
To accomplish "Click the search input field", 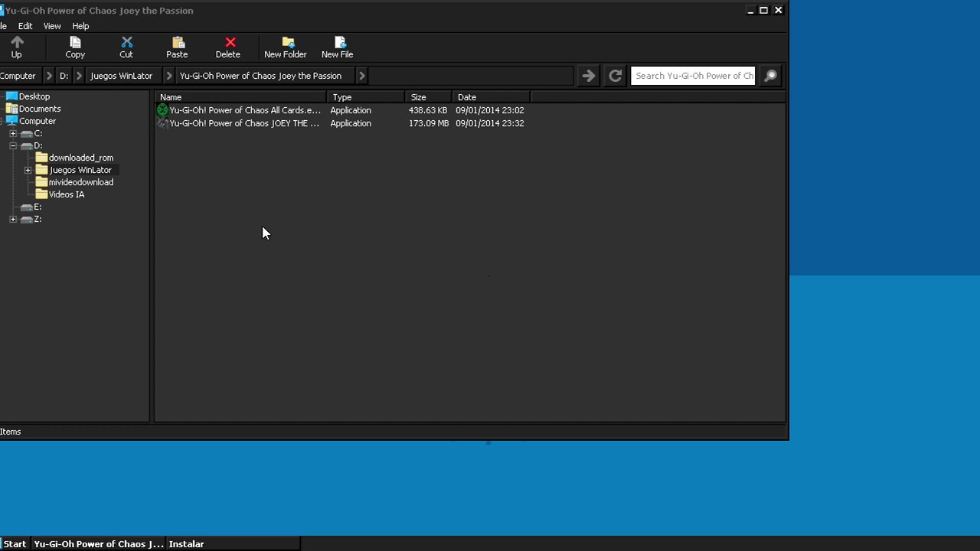I will [x=693, y=76].
